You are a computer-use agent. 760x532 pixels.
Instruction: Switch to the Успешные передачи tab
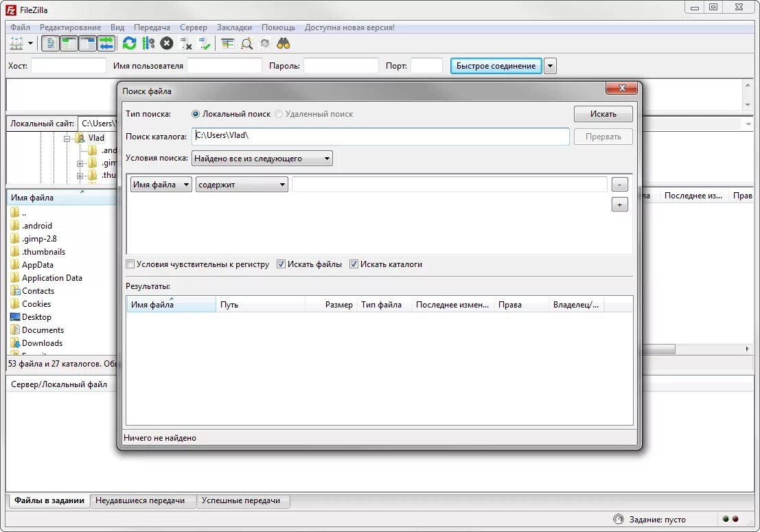(243, 501)
